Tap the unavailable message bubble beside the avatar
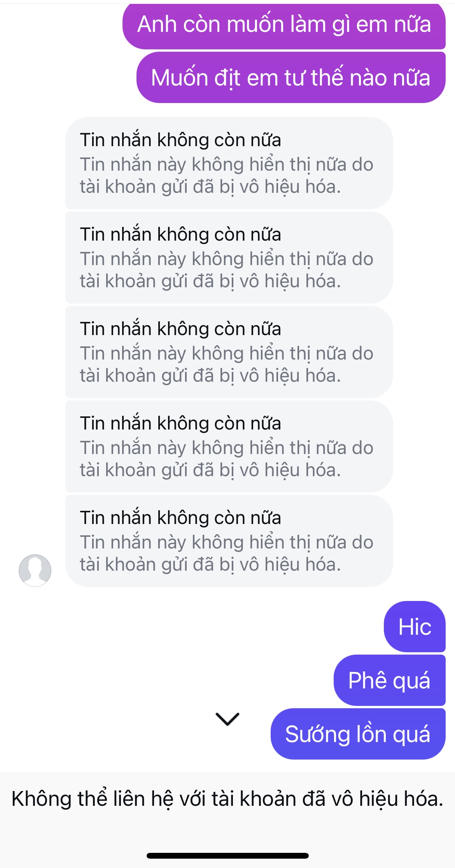Screen dimensions: 455x868 (x=229, y=541)
